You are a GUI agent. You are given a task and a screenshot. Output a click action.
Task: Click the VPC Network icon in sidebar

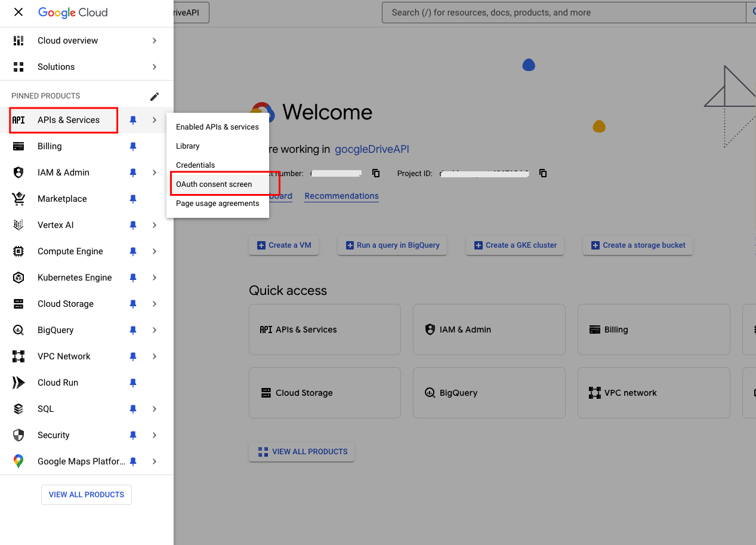click(18, 356)
